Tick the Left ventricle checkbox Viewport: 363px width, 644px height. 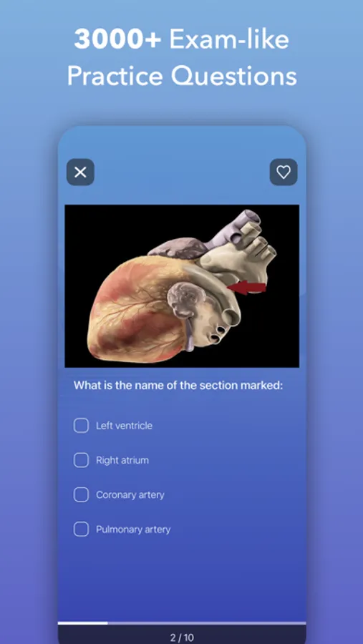tap(81, 426)
